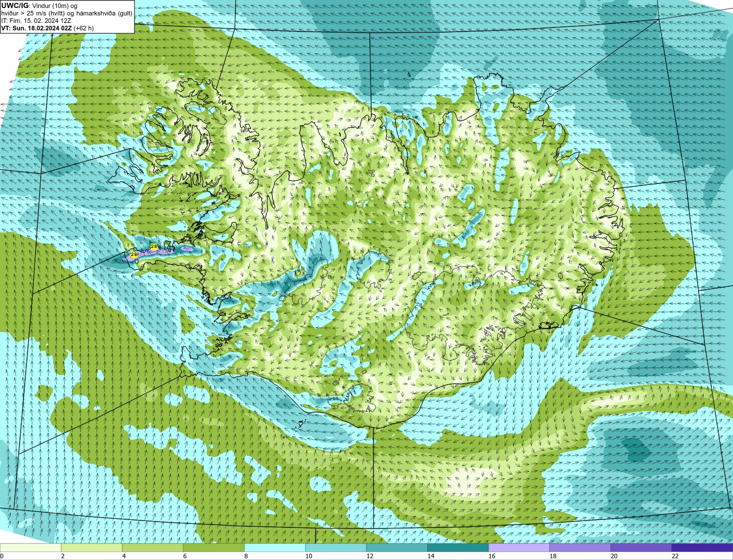This screenshot has height=560, width=733.
Task: Click the '0' label on the color scale
Action: click(x=2, y=556)
